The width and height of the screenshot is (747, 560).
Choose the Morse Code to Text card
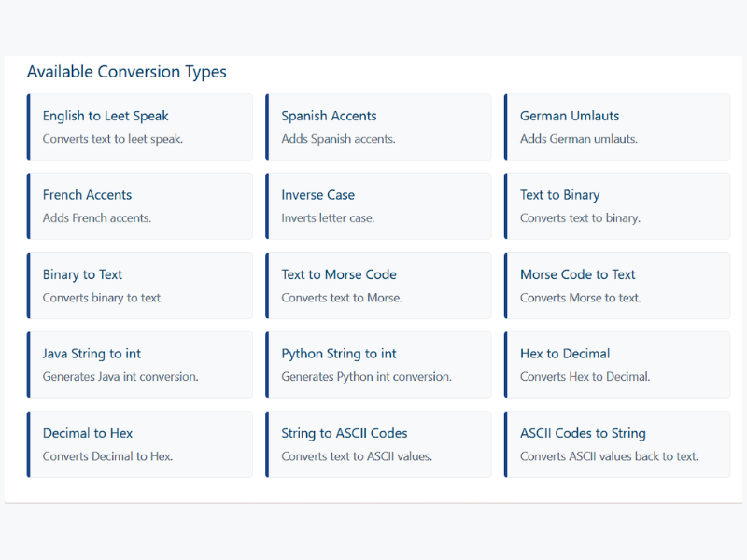point(617,286)
